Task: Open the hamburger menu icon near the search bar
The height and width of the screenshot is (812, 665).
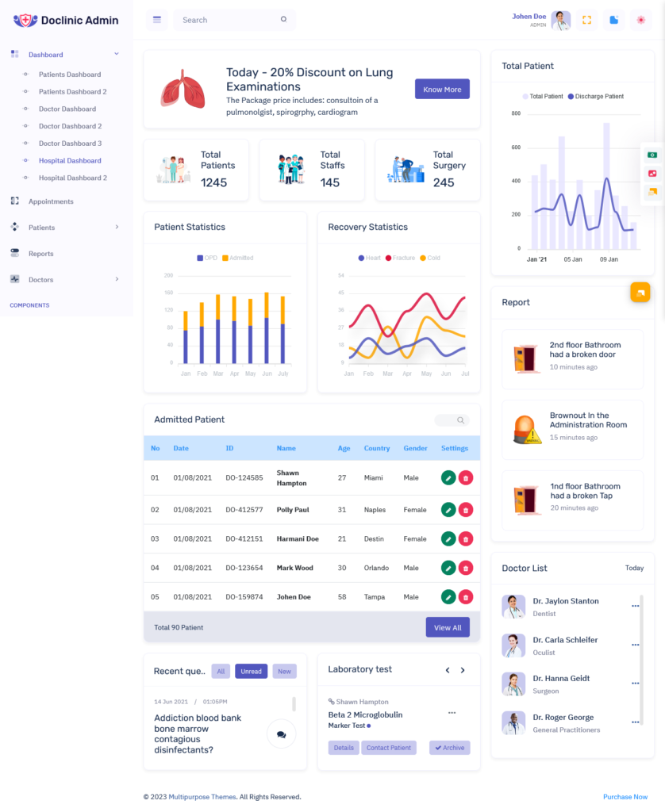Action: pyautogui.click(x=156, y=18)
